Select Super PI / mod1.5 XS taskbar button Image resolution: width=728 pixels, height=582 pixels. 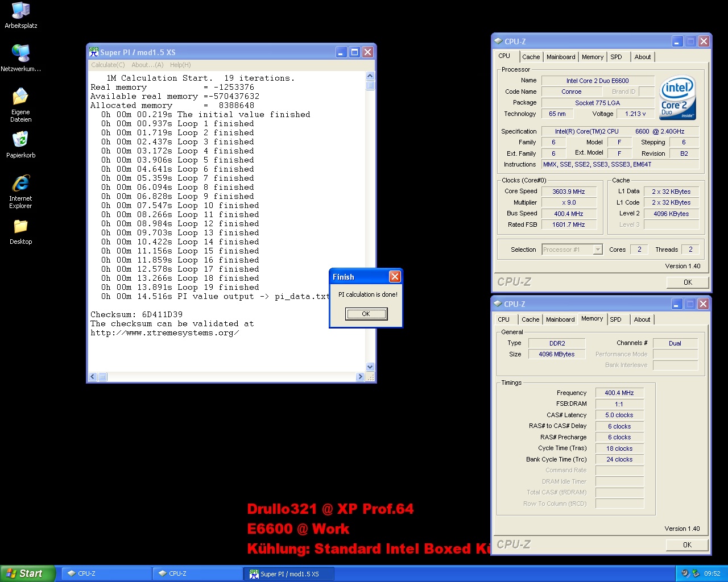click(x=289, y=574)
